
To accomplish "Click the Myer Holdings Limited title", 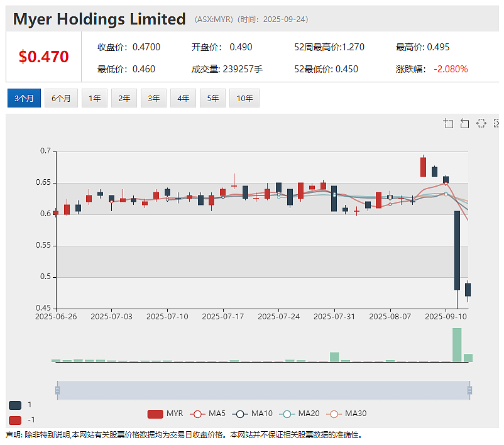I will pyautogui.click(x=99, y=19).
